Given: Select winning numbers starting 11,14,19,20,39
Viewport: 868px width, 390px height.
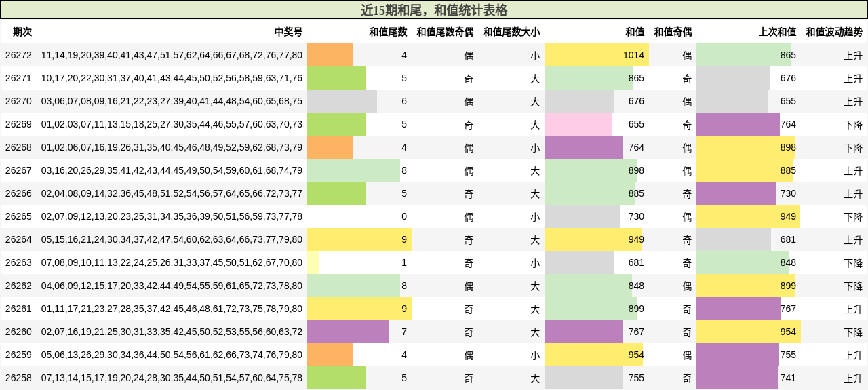Looking at the screenshot, I should (x=172, y=55).
